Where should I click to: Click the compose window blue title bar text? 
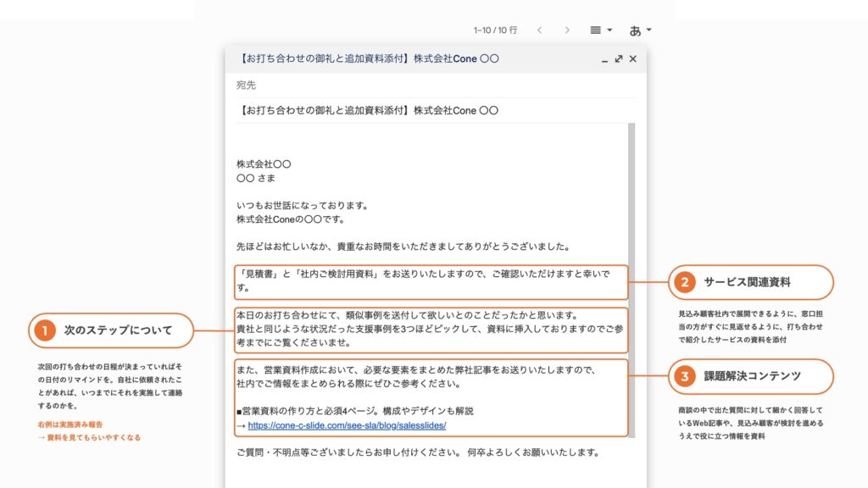point(369,59)
